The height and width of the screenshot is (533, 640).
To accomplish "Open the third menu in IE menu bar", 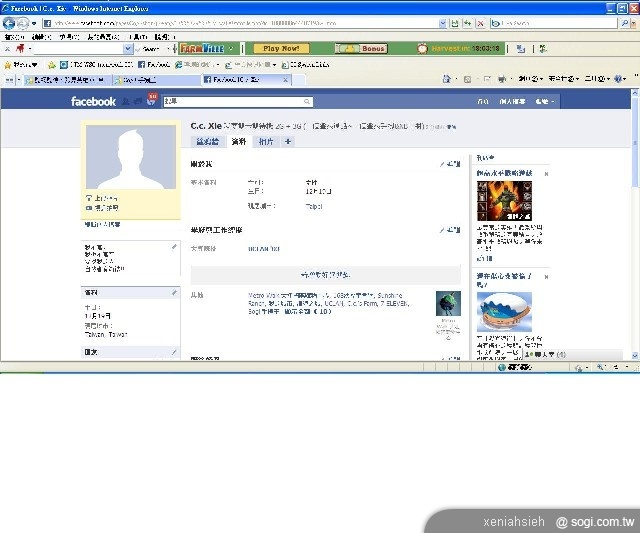I will click(x=69, y=37).
